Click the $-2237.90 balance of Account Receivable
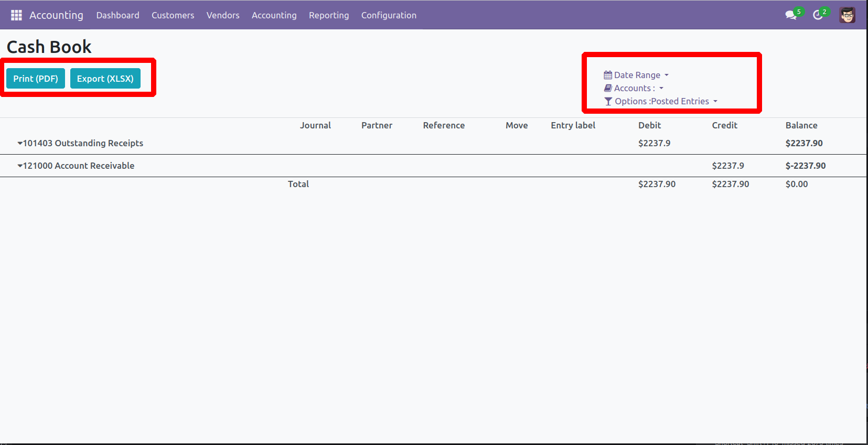Viewport: 868px width, 445px height. pos(806,166)
